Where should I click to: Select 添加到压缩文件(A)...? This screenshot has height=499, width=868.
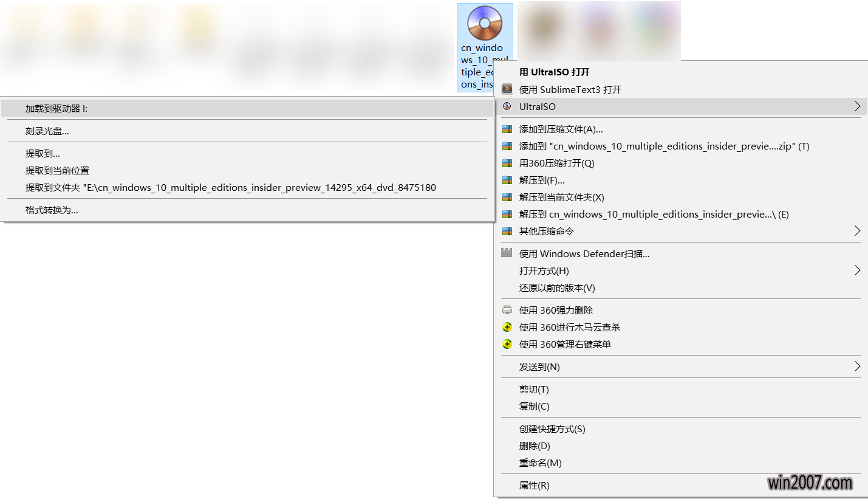point(681,129)
